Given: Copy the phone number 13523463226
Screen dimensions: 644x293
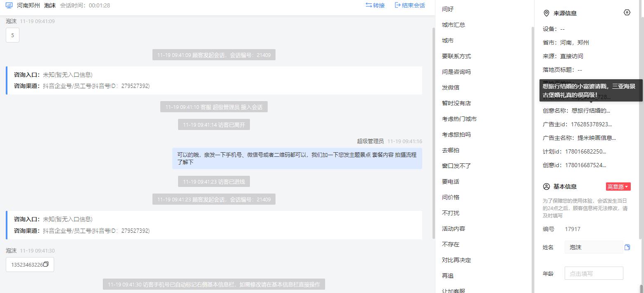Looking at the screenshot, I should coord(46,265).
